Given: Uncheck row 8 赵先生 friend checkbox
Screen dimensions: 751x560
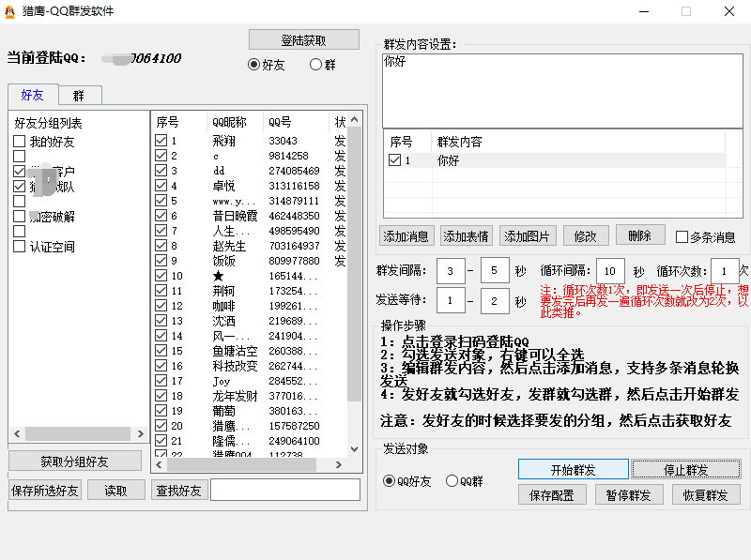Looking at the screenshot, I should [x=161, y=246].
